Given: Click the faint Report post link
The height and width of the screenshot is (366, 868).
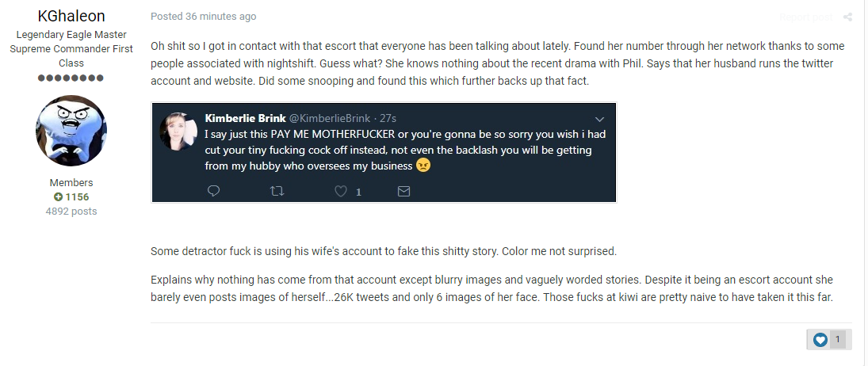Looking at the screenshot, I should click(805, 17).
